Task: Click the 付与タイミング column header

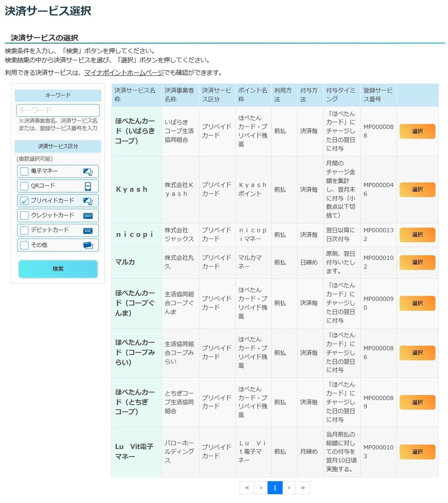Action: tap(342, 95)
